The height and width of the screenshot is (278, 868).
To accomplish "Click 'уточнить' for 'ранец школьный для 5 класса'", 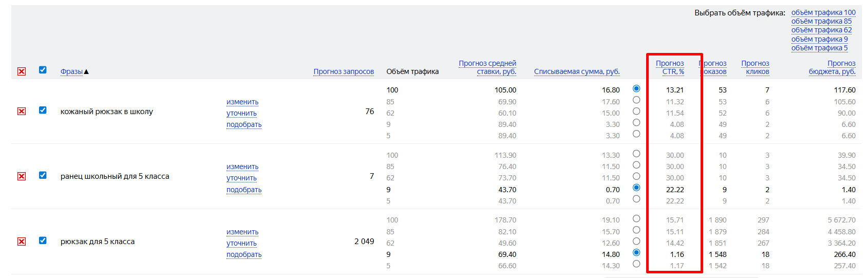I will [241, 178].
